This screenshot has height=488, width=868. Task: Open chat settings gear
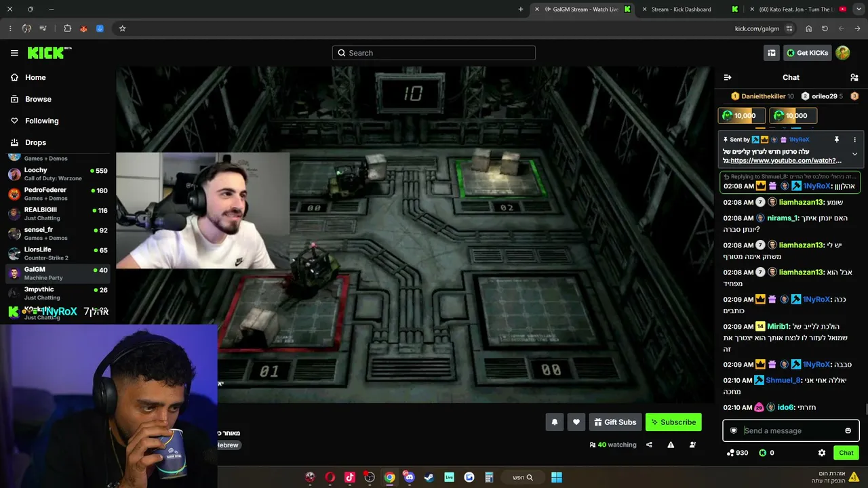822,453
